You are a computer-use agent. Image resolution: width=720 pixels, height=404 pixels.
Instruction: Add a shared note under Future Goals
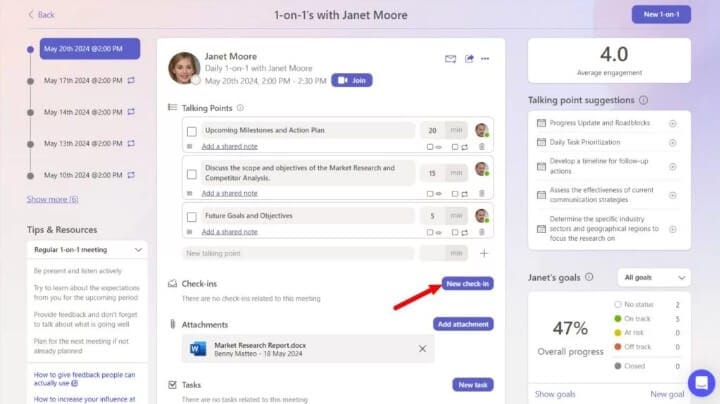[230, 232]
